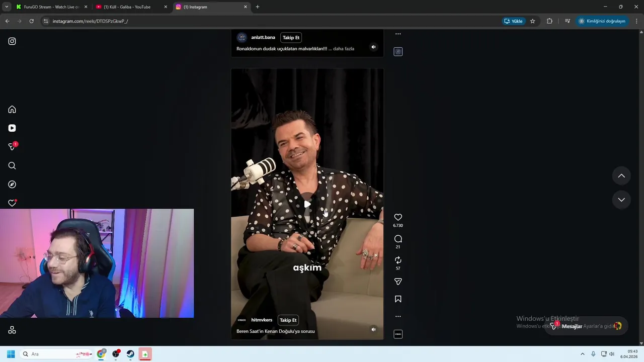Open a new browser tab
The height and width of the screenshot is (362, 644).
(x=258, y=7)
